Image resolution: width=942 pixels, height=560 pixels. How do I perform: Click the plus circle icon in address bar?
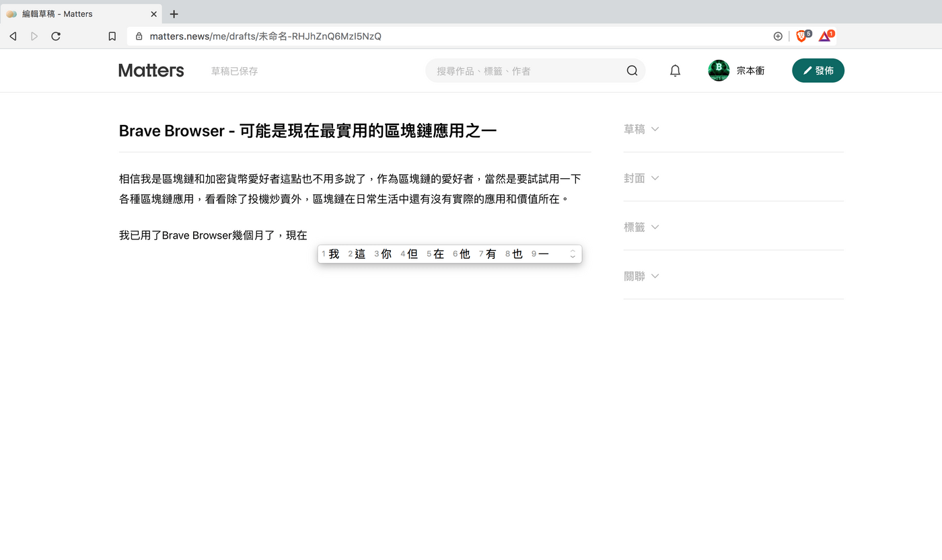[x=778, y=36]
